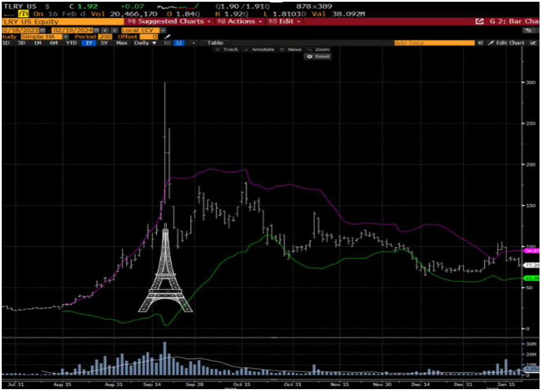Click the G 2: Bar Chart title
The width and height of the screenshot is (543, 392).
point(514,21)
